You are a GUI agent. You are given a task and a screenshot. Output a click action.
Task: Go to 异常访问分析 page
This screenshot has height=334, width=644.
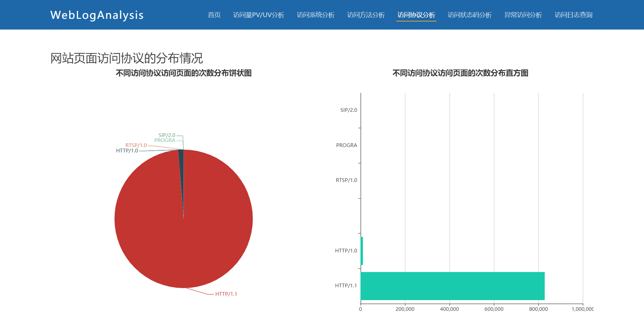(x=523, y=15)
